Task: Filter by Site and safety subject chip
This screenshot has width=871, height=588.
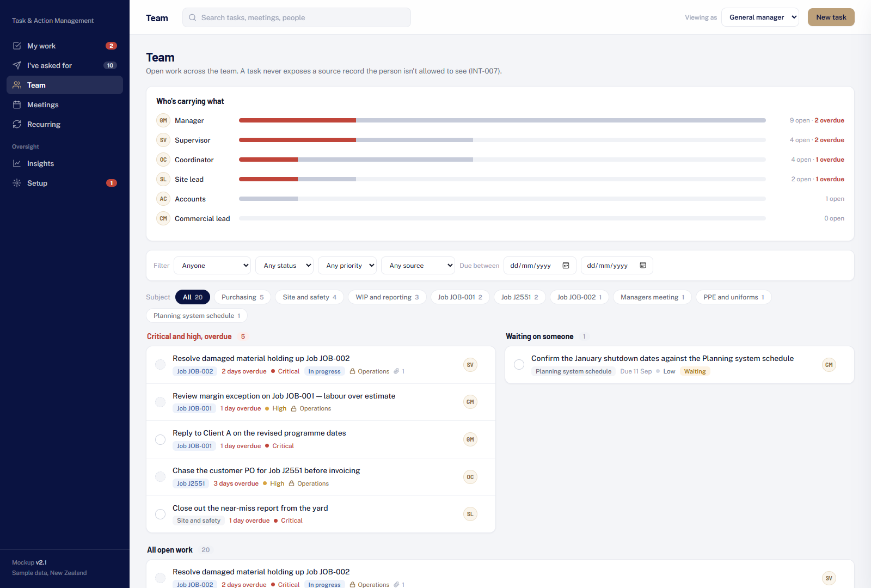Action: tap(309, 297)
